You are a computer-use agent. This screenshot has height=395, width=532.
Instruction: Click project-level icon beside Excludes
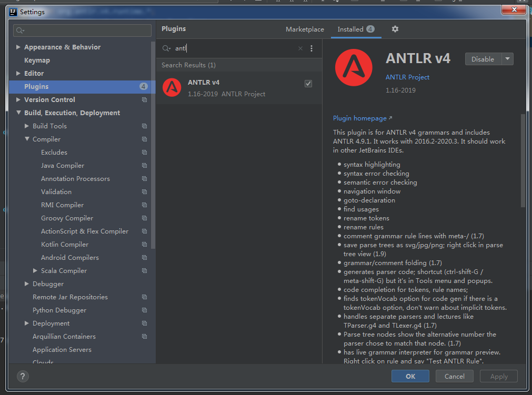point(144,153)
